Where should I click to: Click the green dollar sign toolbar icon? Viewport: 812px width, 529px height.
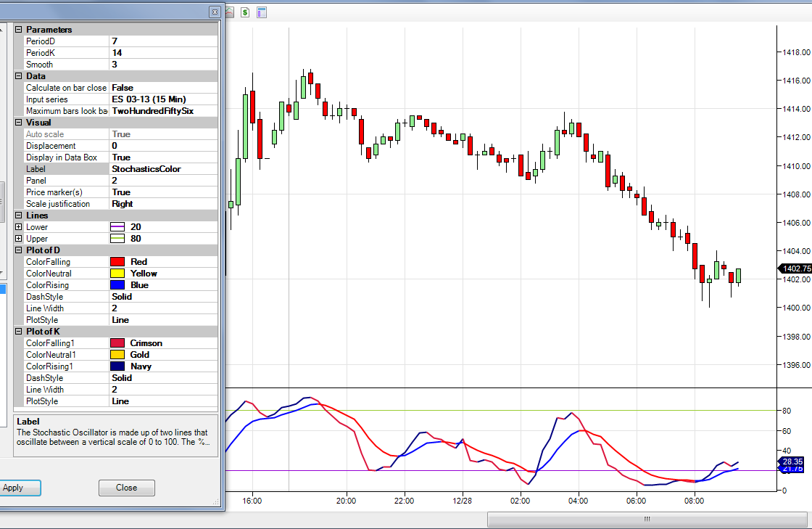tap(245, 12)
